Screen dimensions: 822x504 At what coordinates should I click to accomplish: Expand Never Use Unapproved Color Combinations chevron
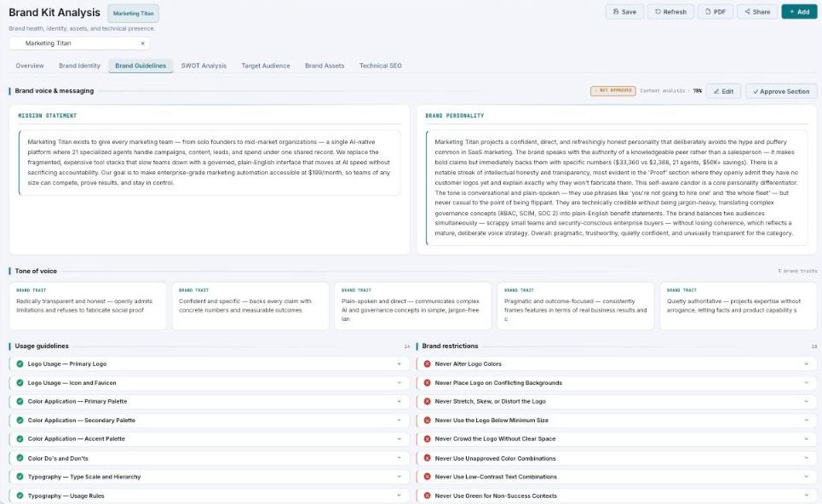click(807, 458)
